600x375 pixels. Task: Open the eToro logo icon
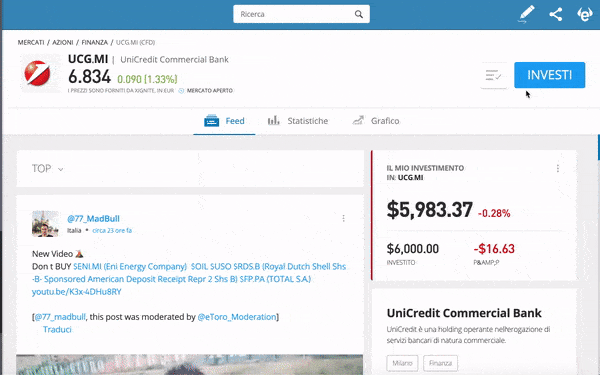[x=585, y=15]
